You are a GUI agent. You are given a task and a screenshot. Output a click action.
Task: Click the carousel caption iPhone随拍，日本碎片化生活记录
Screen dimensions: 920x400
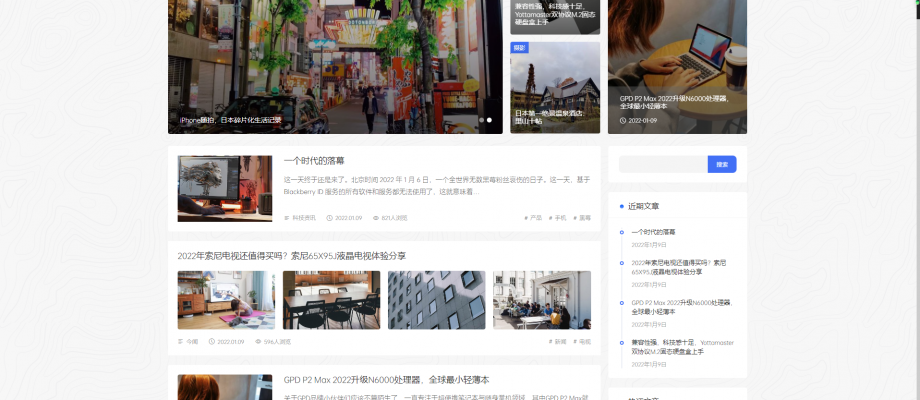click(231, 120)
